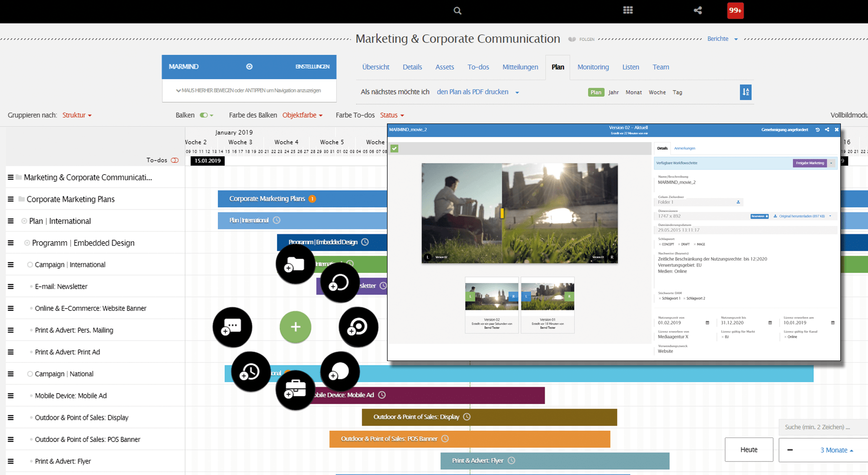The height and width of the screenshot is (475, 868).
Task: Click the add briefcase radial icon
Action: (295, 390)
